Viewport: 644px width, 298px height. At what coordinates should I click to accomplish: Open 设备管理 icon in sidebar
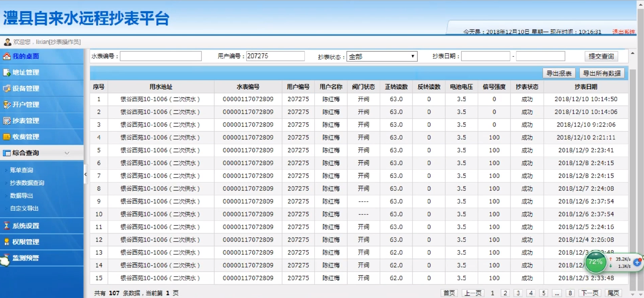coord(7,88)
